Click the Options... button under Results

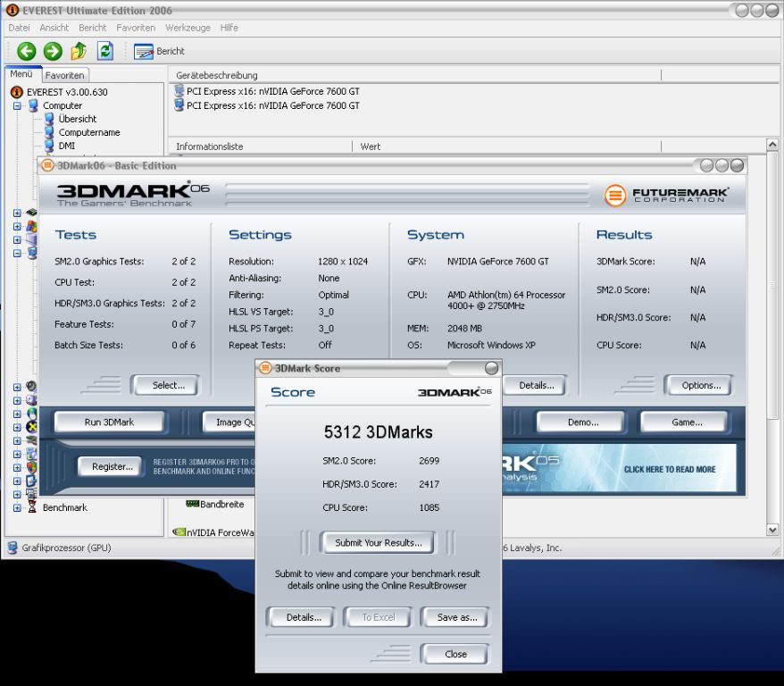tap(698, 386)
